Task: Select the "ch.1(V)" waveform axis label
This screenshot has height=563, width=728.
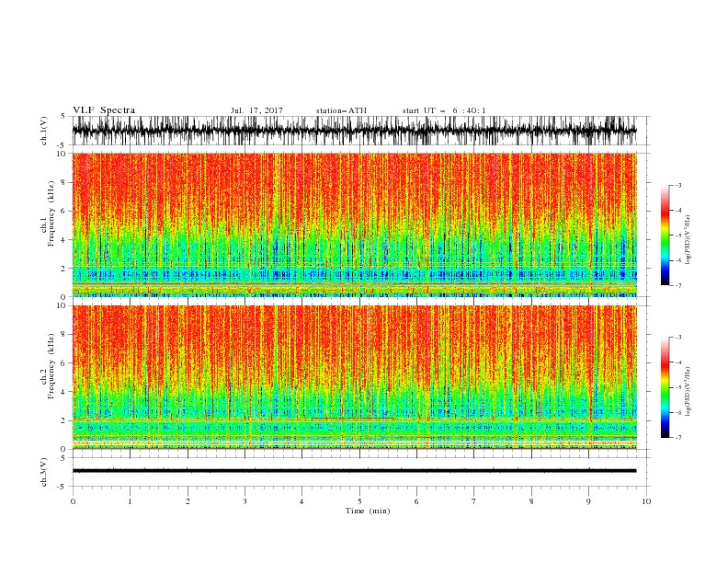Action: pos(44,131)
